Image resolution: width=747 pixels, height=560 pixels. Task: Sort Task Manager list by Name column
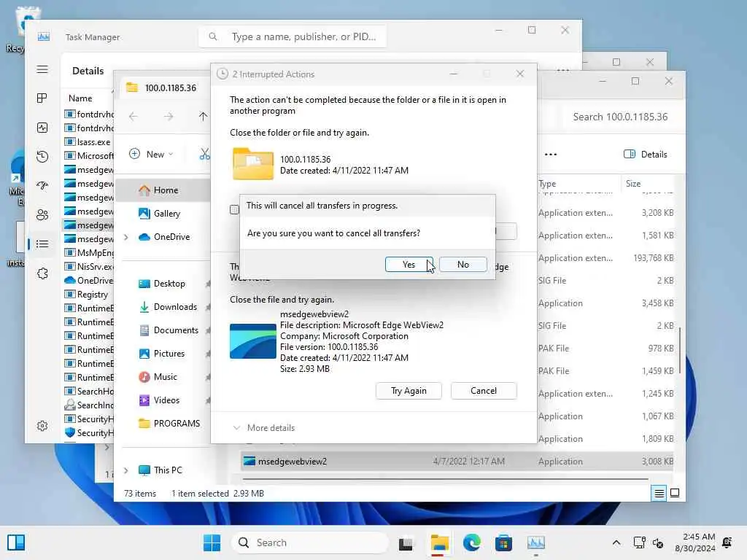coord(80,98)
